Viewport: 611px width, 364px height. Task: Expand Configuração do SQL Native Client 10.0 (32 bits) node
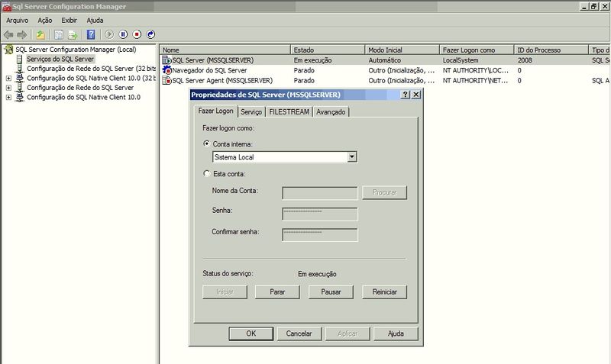(x=8, y=79)
